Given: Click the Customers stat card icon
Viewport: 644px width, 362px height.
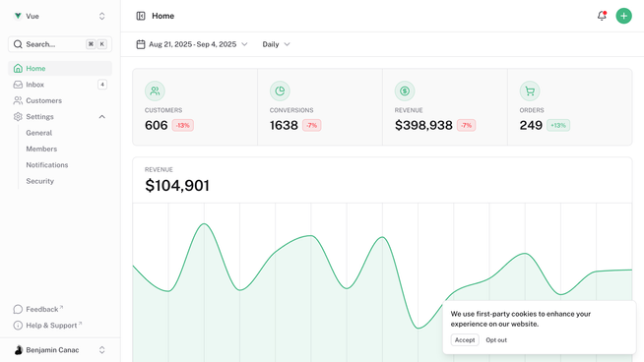Looking at the screenshot, I should [x=155, y=91].
